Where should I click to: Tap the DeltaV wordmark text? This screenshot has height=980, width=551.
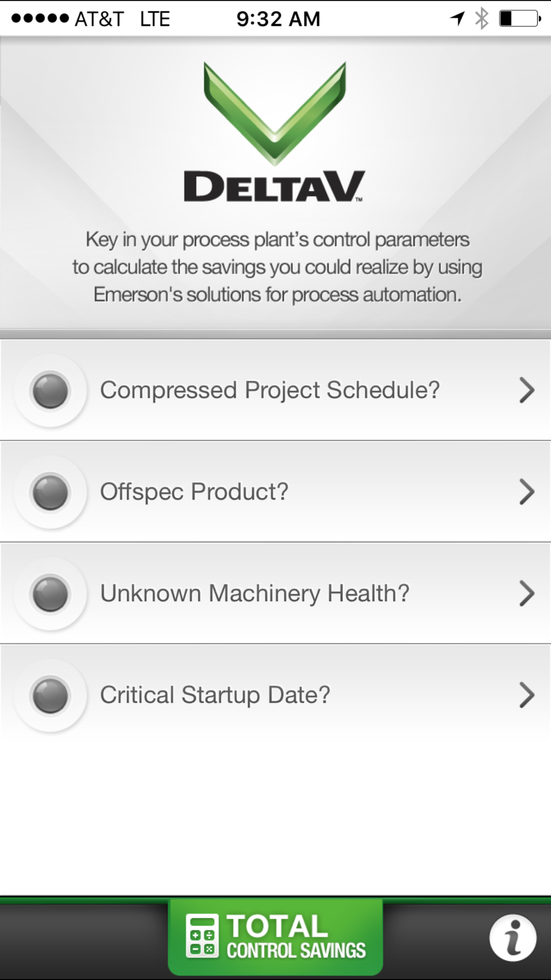274,187
